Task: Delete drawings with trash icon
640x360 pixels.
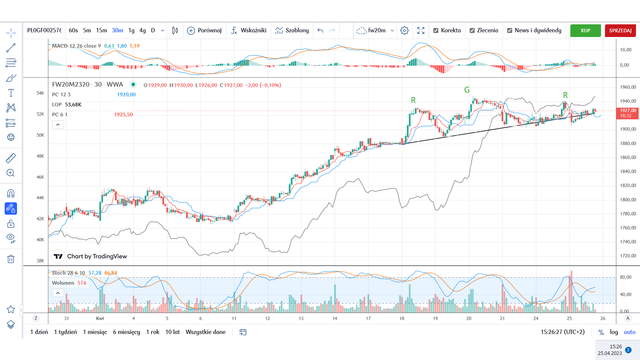Action: pos(11,259)
